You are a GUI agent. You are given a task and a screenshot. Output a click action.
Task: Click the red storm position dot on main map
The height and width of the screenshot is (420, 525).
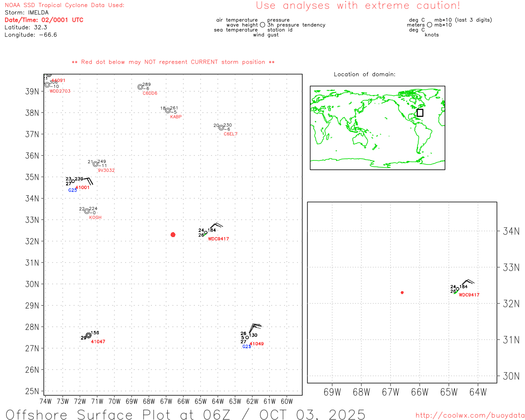173,235
